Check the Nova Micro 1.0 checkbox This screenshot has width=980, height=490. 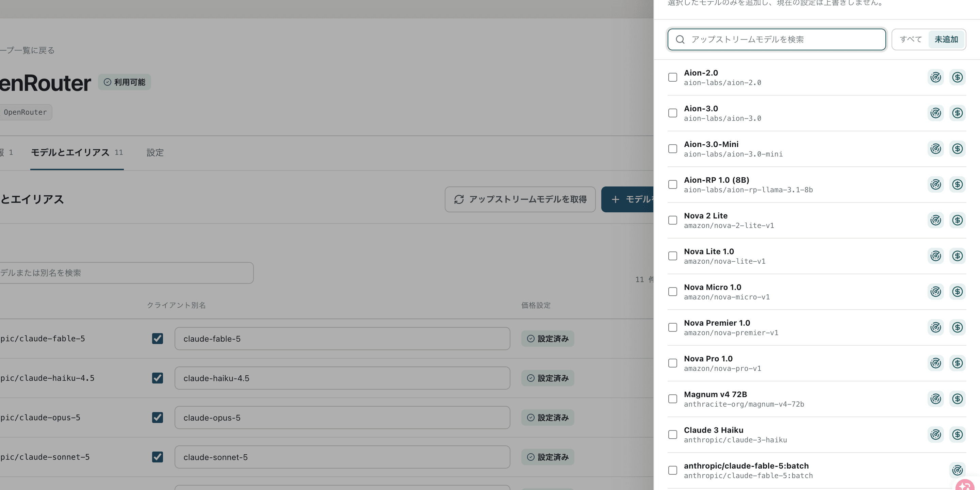673,292
